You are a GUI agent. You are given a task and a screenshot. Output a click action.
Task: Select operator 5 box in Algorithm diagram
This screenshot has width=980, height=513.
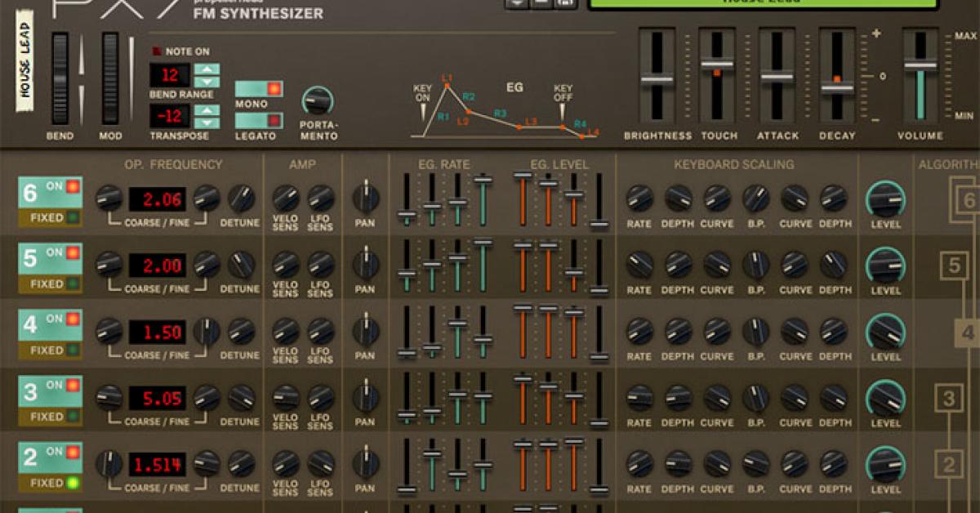tap(954, 265)
